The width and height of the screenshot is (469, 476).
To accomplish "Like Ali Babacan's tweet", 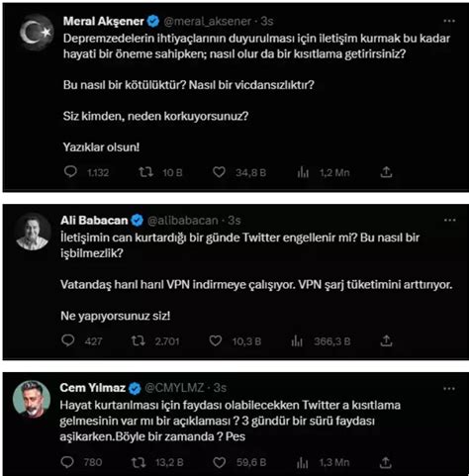I will pos(216,340).
